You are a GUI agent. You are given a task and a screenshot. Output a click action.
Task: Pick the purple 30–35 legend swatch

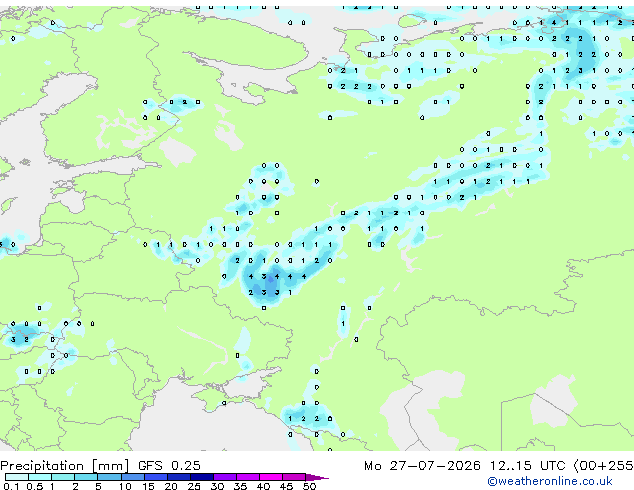pyautogui.click(x=225, y=477)
